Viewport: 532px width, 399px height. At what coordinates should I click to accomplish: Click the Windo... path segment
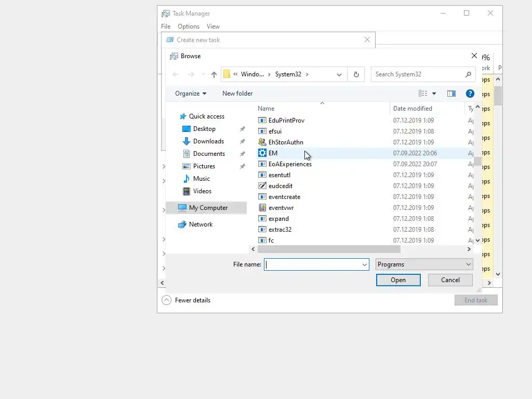(252, 74)
